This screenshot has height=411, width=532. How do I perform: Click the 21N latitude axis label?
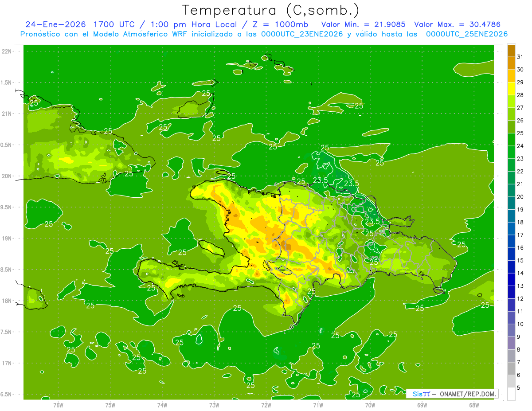click(7, 114)
